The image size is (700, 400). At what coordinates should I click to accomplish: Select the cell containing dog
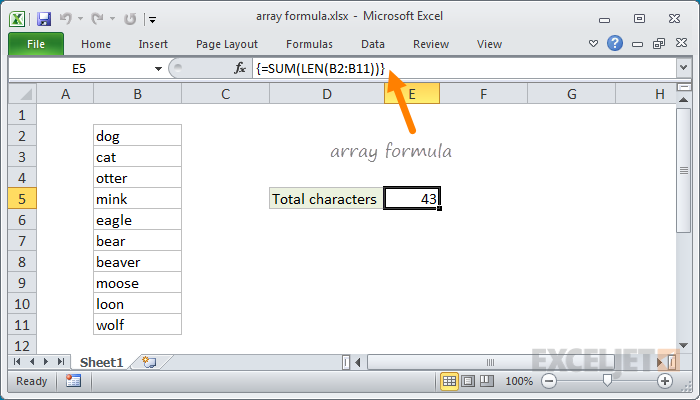(138, 136)
